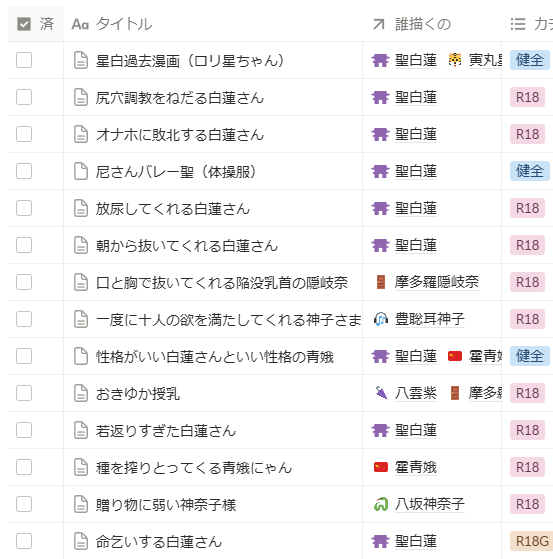
Task: Click the door icon beside the full 摩多羅隠岐奈 label
Action: pyautogui.click(x=380, y=282)
